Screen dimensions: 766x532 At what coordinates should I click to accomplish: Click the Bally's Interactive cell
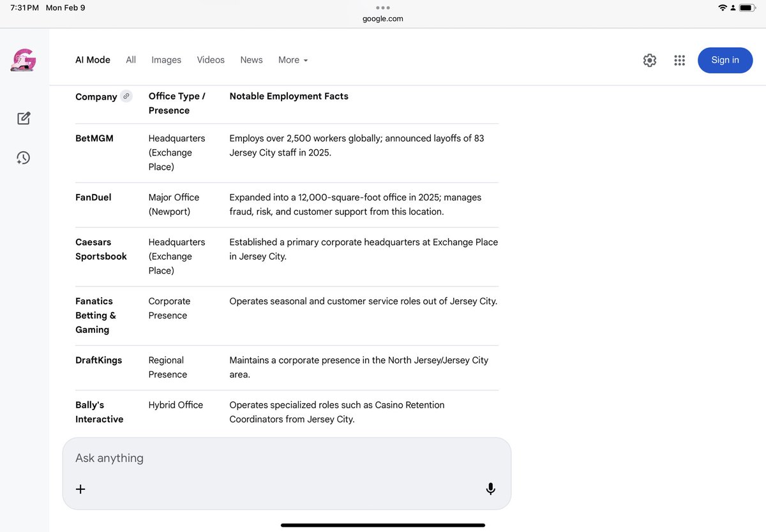(99, 412)
